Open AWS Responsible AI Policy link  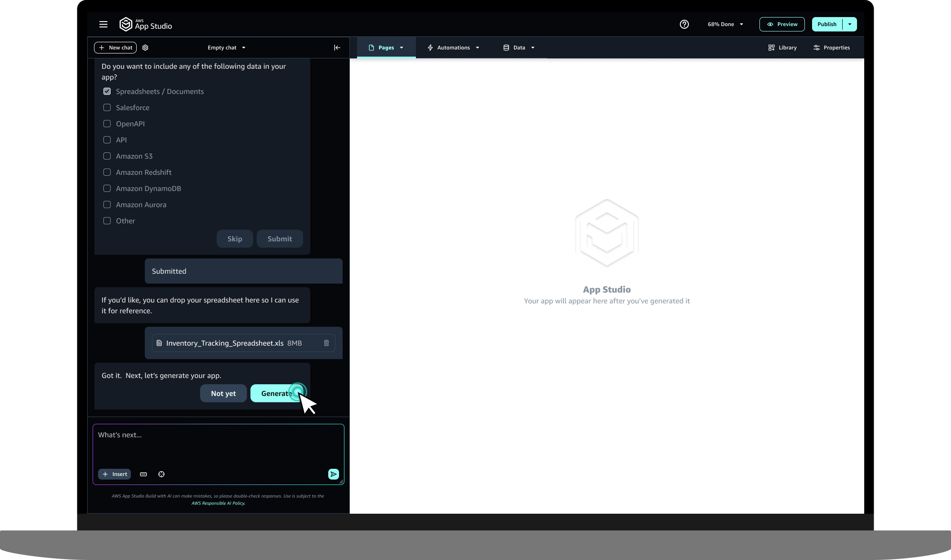tap(218, 503)
